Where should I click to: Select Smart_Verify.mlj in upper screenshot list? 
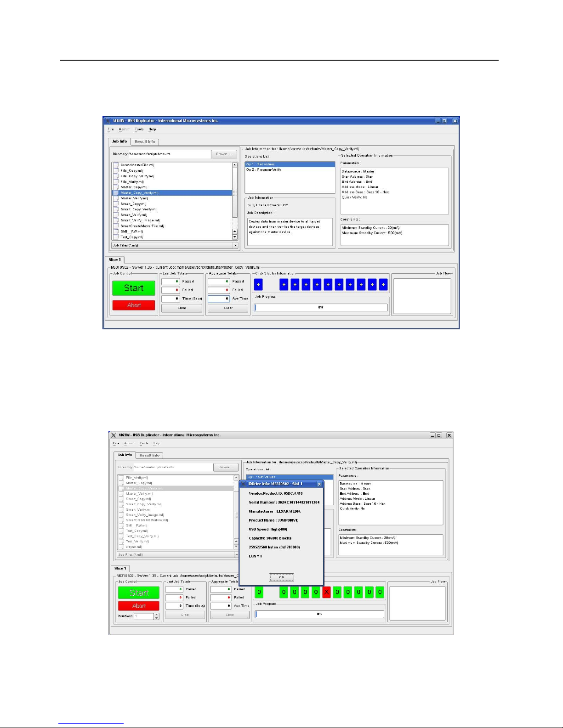click(x=134, y=215)
